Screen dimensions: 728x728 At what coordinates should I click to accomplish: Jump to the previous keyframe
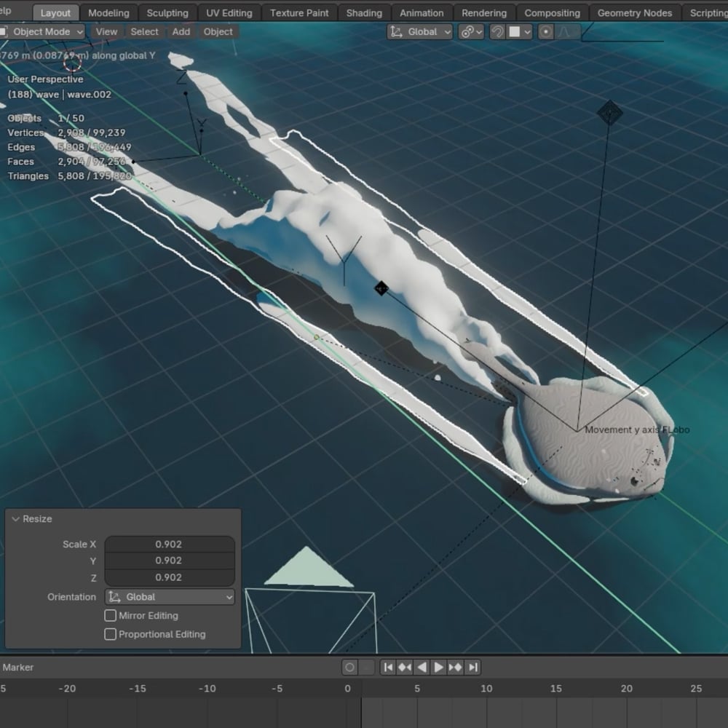(x=405, y=668)
